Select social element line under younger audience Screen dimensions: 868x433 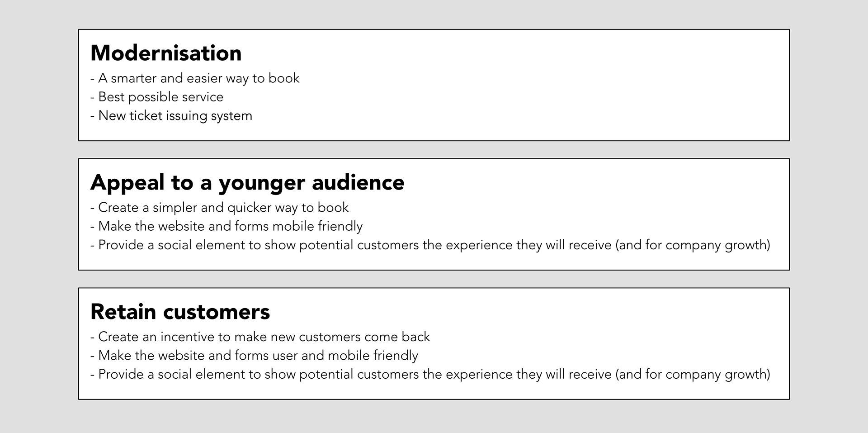(430, 245)
